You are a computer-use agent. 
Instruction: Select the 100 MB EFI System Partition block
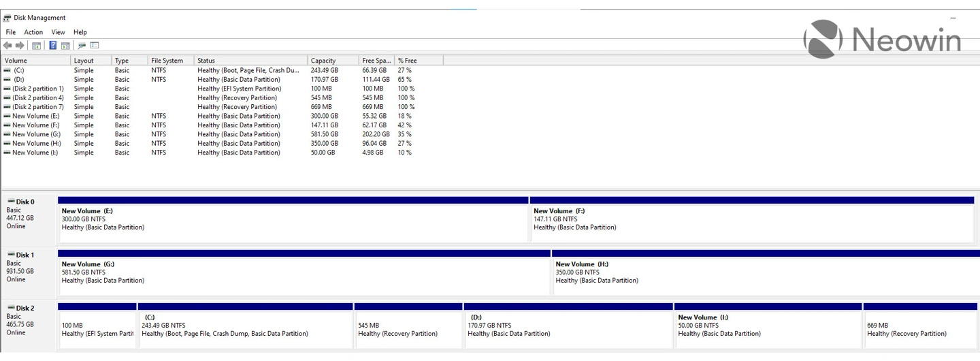[97, 329]
